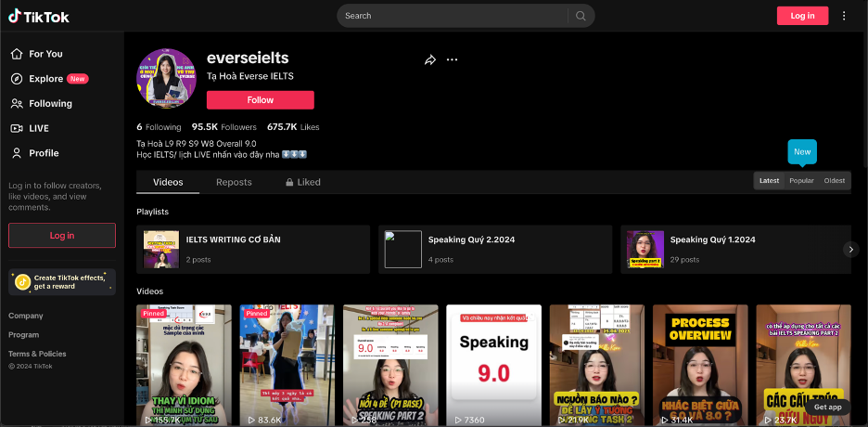Image resolution: width=868 pixels, height=427 pixels.
Task: Open the video with 23.7K views
Action: coord(804,365)
